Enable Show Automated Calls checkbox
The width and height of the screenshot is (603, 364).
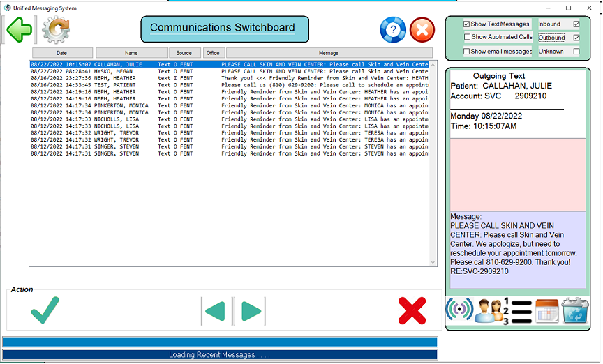[x=467, y=37]
